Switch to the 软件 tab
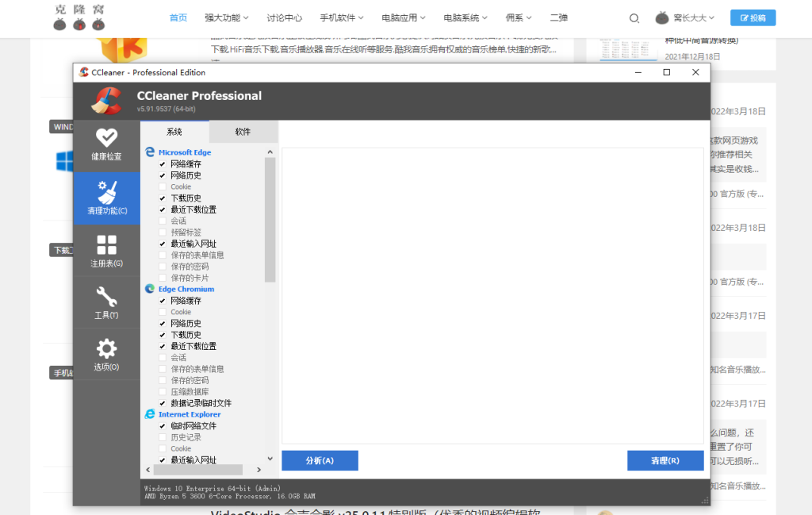This screenshot has height=515, width=812. point(243,132)
